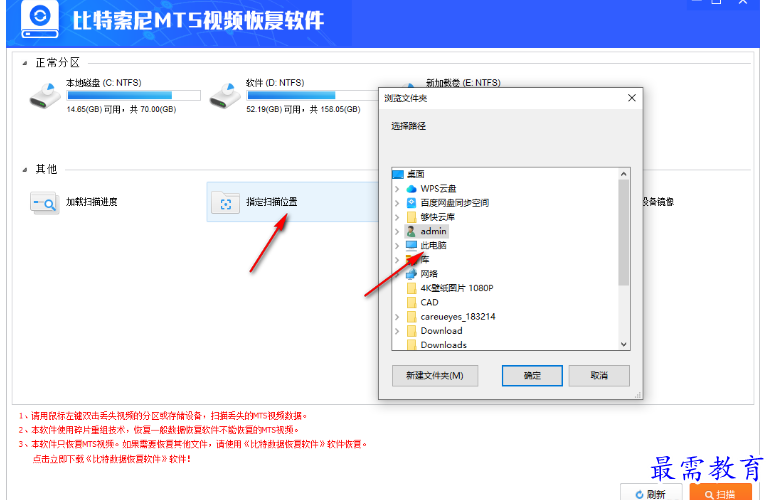Close the browse folder dialog
The image size is (772, 500).
[632, 98]
